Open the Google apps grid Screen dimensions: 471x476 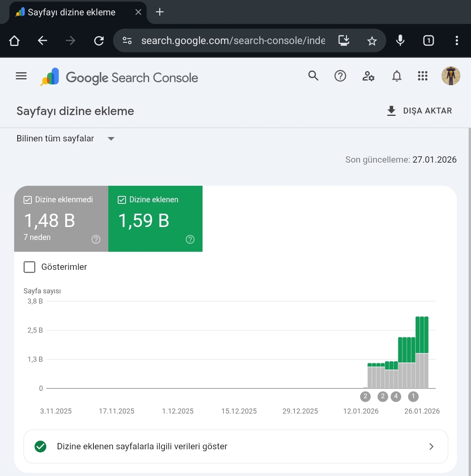click(x=423, y=76)
